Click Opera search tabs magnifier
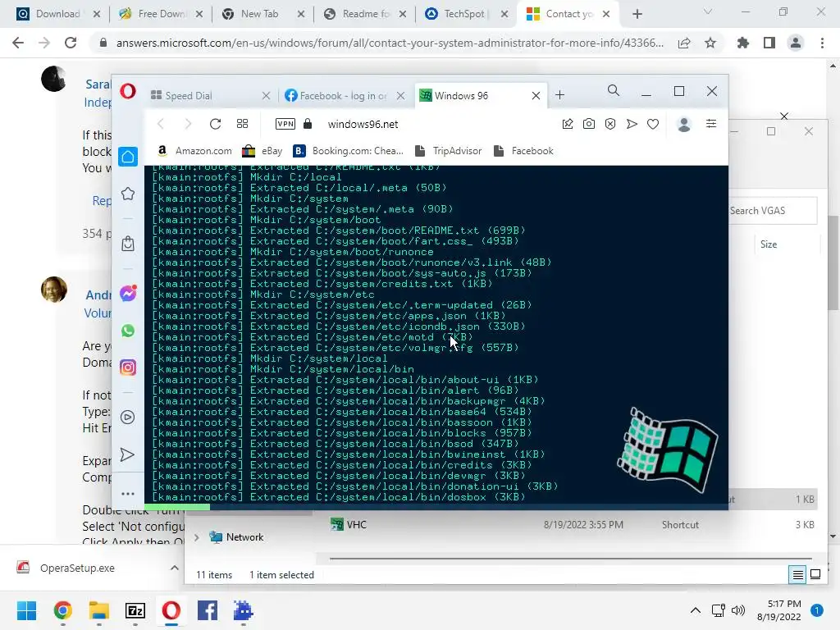The image size is (840, 630). 614,90
